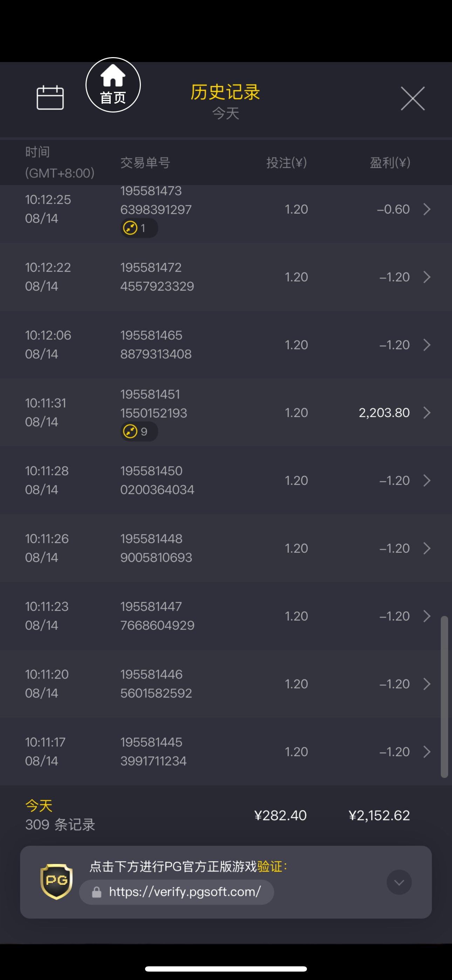
Task: Tap the 盈利(¥) column header
Action: click(390, 163)
